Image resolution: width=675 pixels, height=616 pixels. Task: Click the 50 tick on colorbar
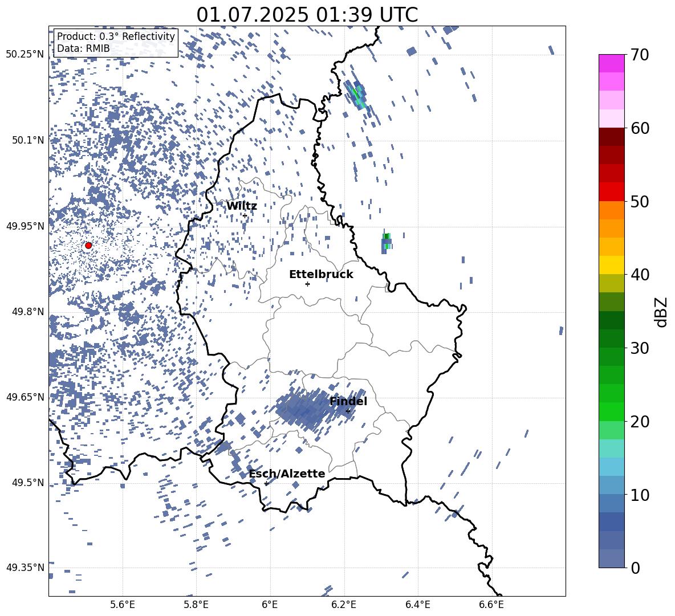point(640,201)
